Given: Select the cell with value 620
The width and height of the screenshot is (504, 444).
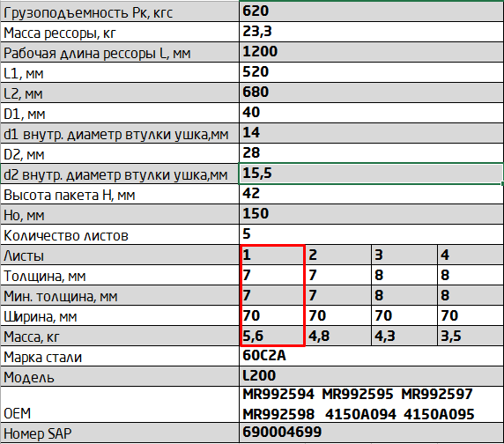Looking at the screenshot, I should tap(371, 11).
